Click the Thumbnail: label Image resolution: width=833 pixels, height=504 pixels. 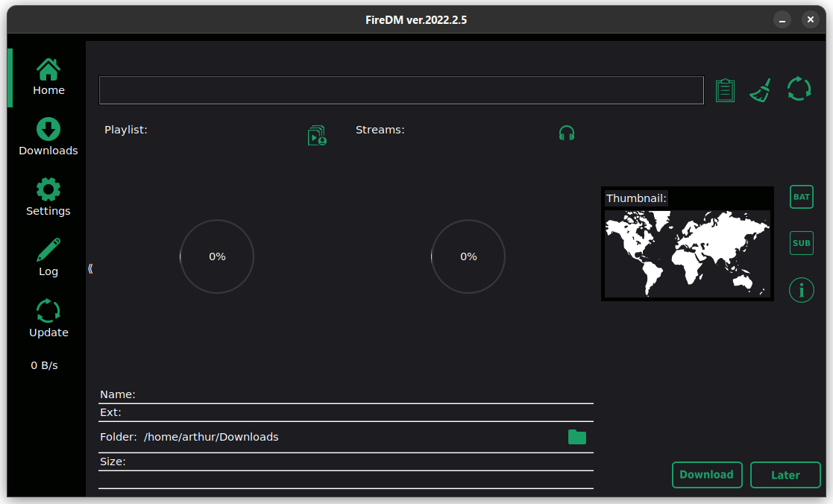(636, 198)
